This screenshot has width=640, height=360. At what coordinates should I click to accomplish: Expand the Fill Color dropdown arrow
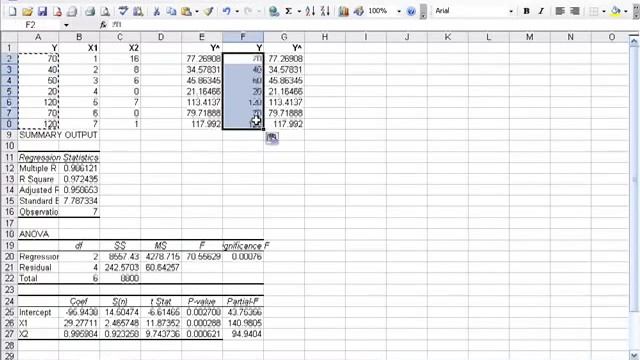[626, 11]
